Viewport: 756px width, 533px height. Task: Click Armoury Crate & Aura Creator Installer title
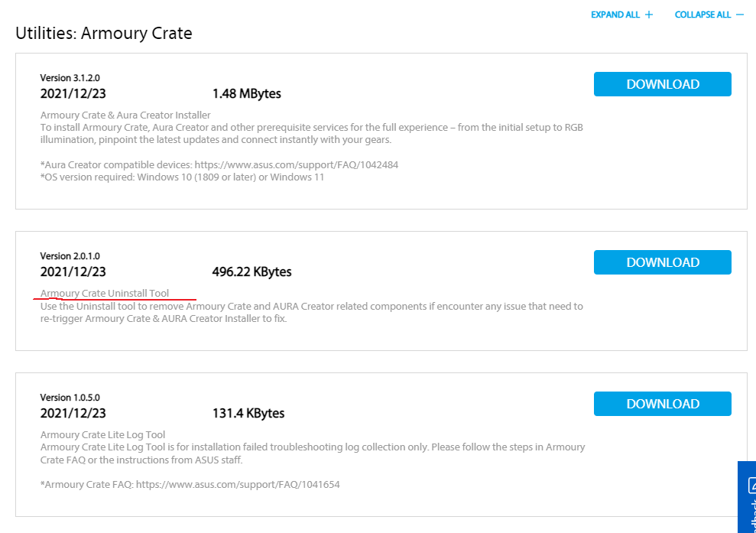125,115
